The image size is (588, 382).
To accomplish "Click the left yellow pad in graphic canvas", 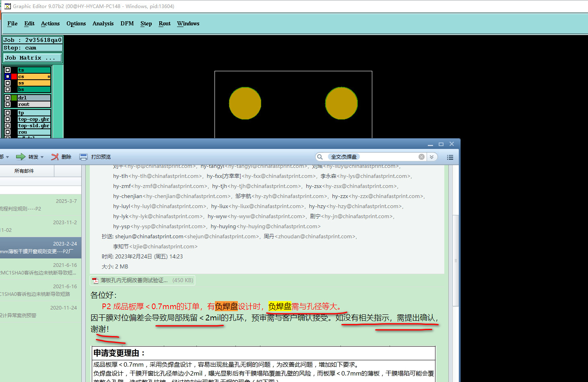I will point(245,103).
